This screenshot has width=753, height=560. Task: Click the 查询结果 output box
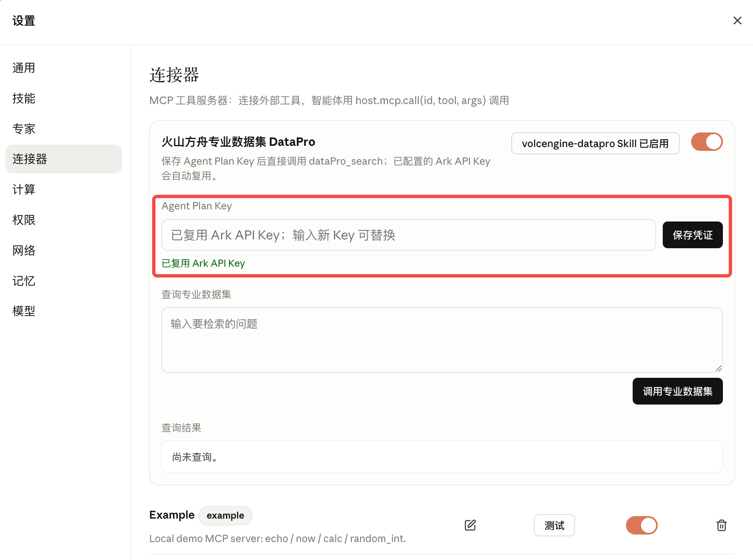pyautogui.click(x=442, y=457)
